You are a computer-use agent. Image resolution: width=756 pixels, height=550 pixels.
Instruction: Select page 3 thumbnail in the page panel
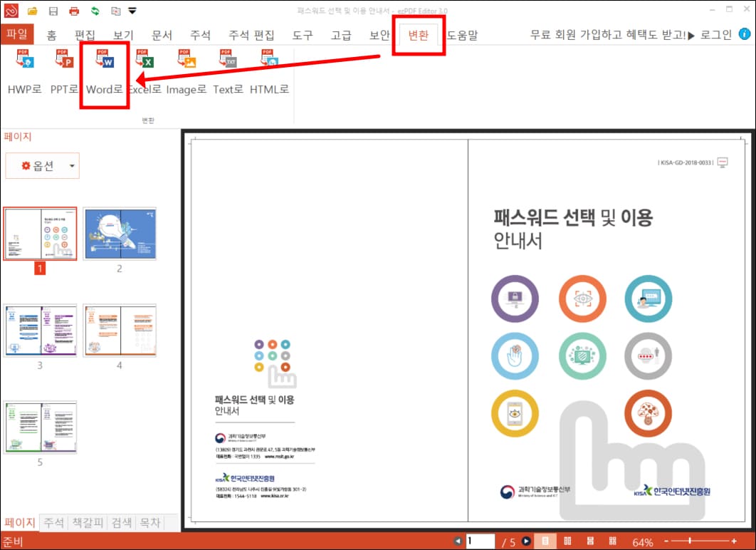tap(41, 330)
